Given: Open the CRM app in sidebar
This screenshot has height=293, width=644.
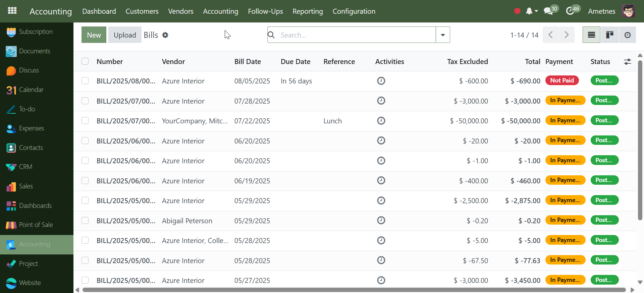Looking at the screenshot, I should click(x=25, y=167).
